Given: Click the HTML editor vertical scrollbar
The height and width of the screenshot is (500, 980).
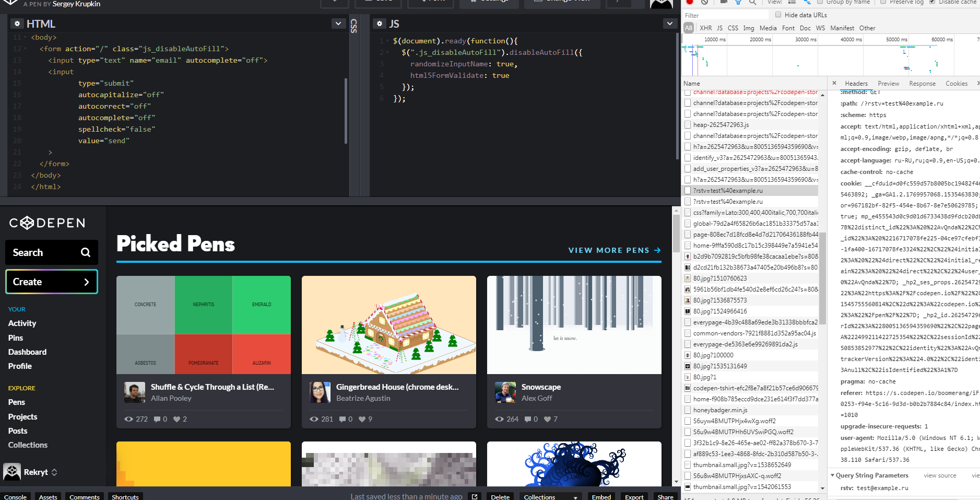Looking at the screenshot, I should click(346, 110).
